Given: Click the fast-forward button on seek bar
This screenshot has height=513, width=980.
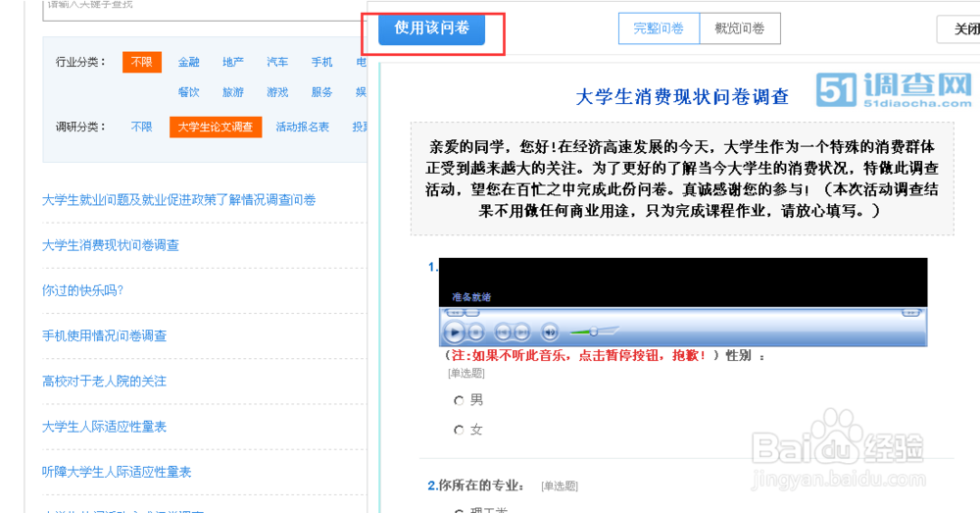Looking at the screenshot, I should [x=910, y=313].
